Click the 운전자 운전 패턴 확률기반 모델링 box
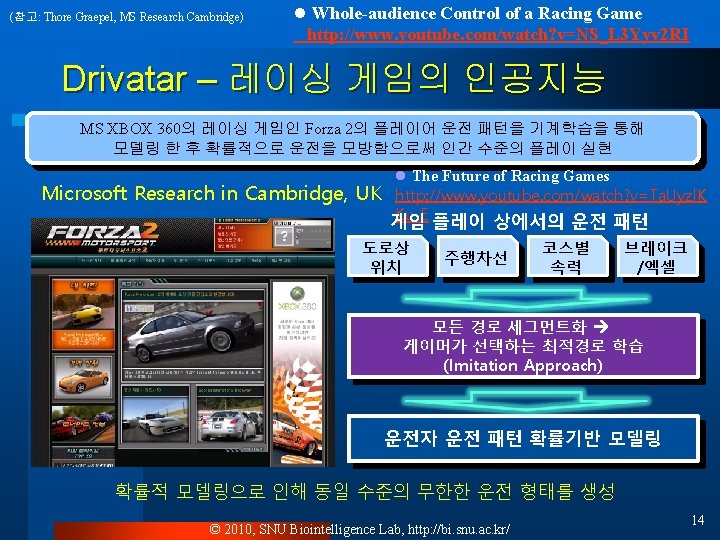This screenshot has width=720, height=540. click(x=523, y=438)
